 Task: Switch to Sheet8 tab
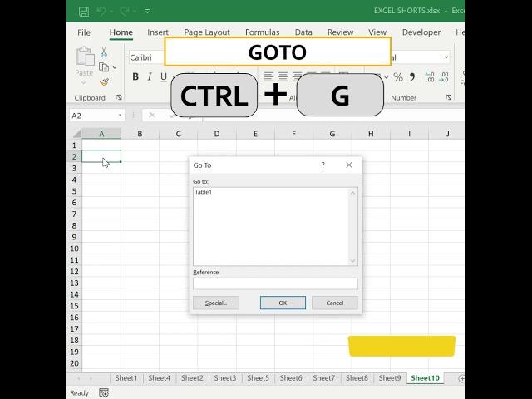357,378
